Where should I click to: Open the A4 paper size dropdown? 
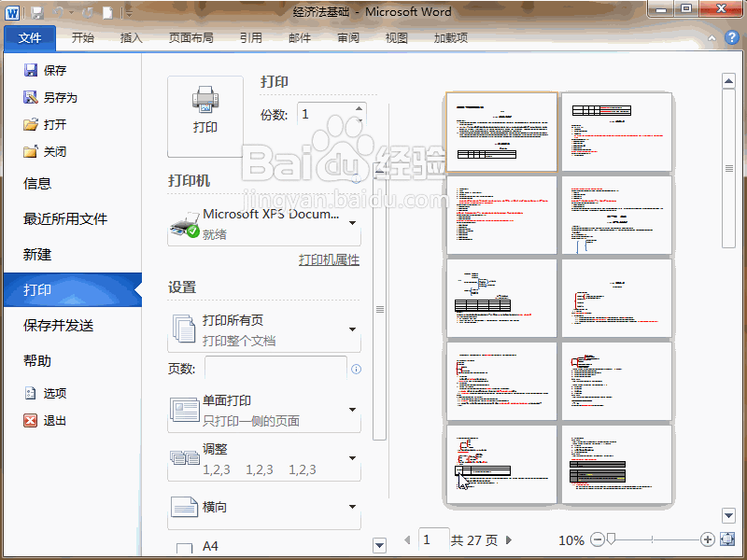pyautogui.click(x=264, y=547)
